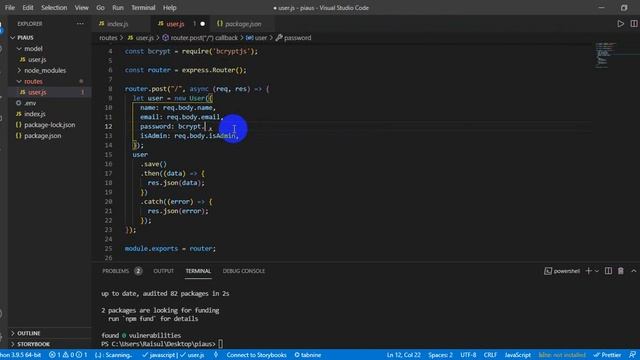This screenshot has width=640, height=360.
Task: Open user.js under the routes folder
Action: pyautogui.click(x=50, y=92)
